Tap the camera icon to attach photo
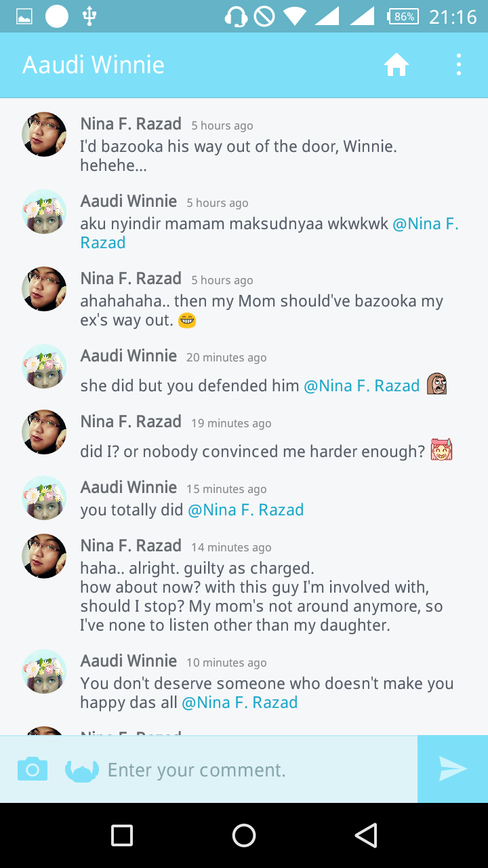The height and width of the screenshot is (868, 488). [x=33, y=770]
